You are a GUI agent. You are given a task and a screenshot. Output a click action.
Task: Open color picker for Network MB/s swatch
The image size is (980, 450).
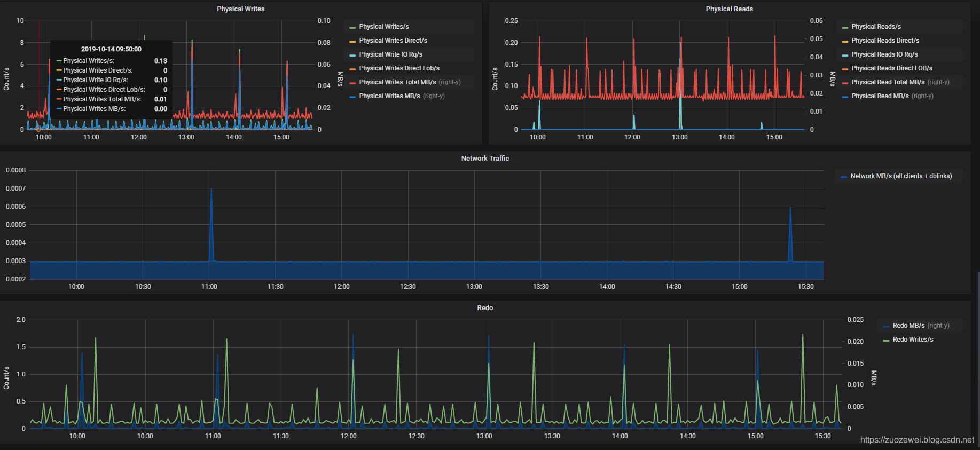point(844,177)
